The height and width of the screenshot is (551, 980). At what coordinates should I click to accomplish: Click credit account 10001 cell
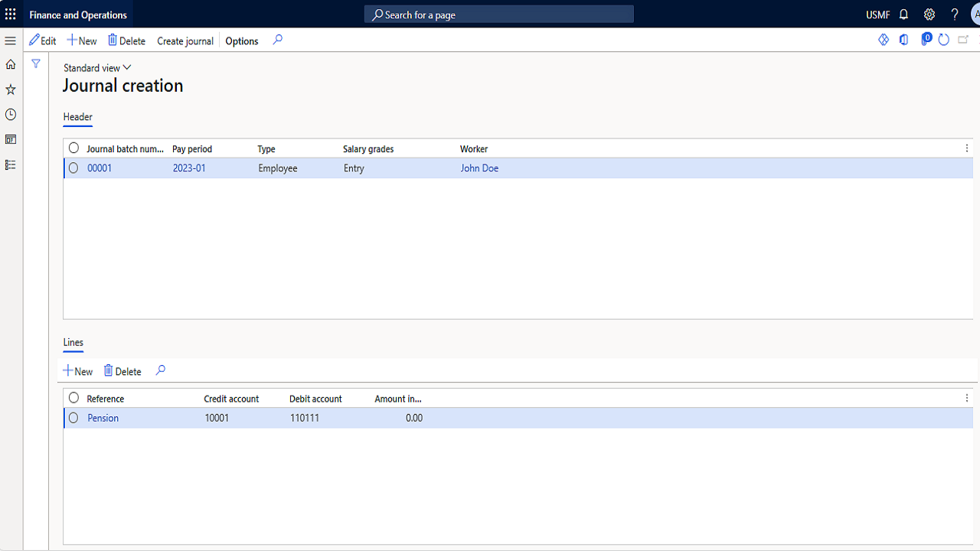click(x=217, y=418)
